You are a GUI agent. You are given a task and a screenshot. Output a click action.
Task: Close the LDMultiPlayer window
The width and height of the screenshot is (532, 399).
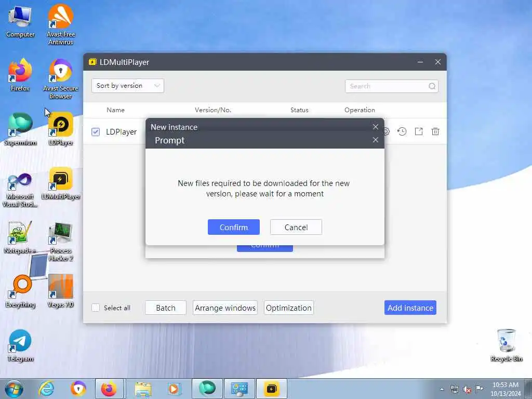[437, 62]
